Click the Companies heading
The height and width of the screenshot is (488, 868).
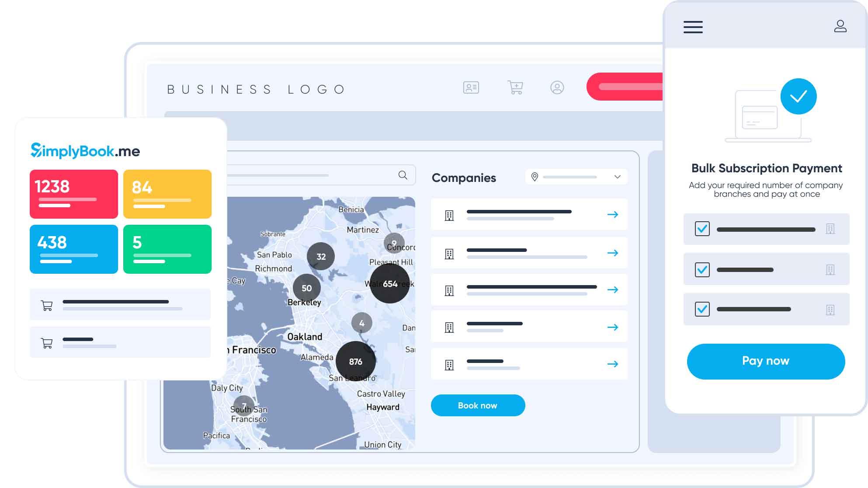pos(464,178)
